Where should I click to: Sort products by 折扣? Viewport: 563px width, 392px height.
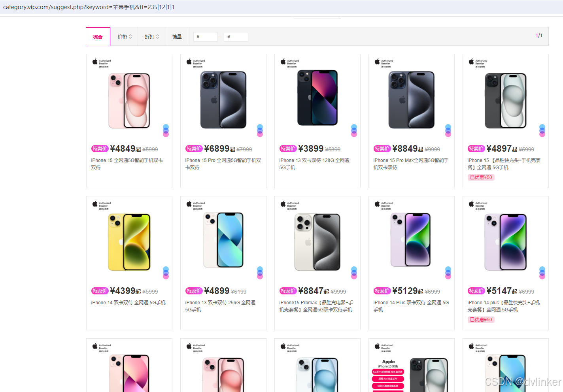coord(152,37)
